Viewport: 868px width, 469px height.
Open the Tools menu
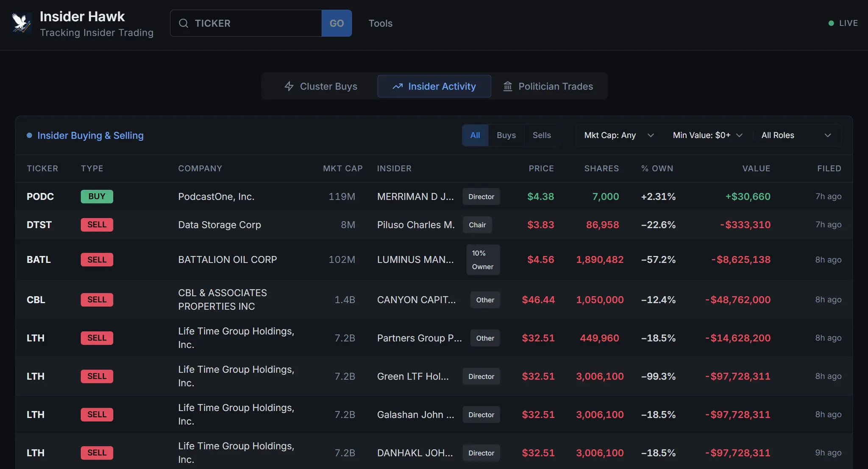point(380,23)
